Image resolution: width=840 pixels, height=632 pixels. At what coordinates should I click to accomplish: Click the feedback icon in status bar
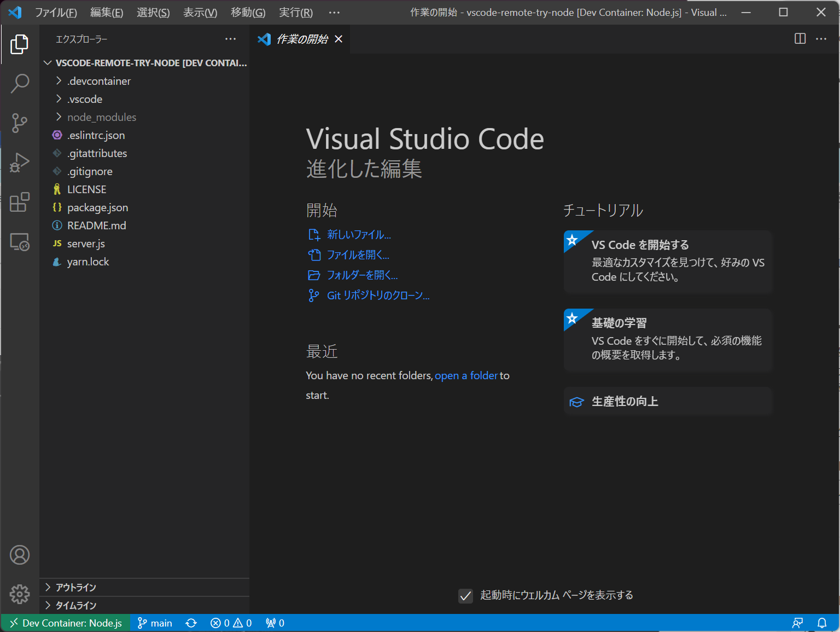tap(798, 623)
